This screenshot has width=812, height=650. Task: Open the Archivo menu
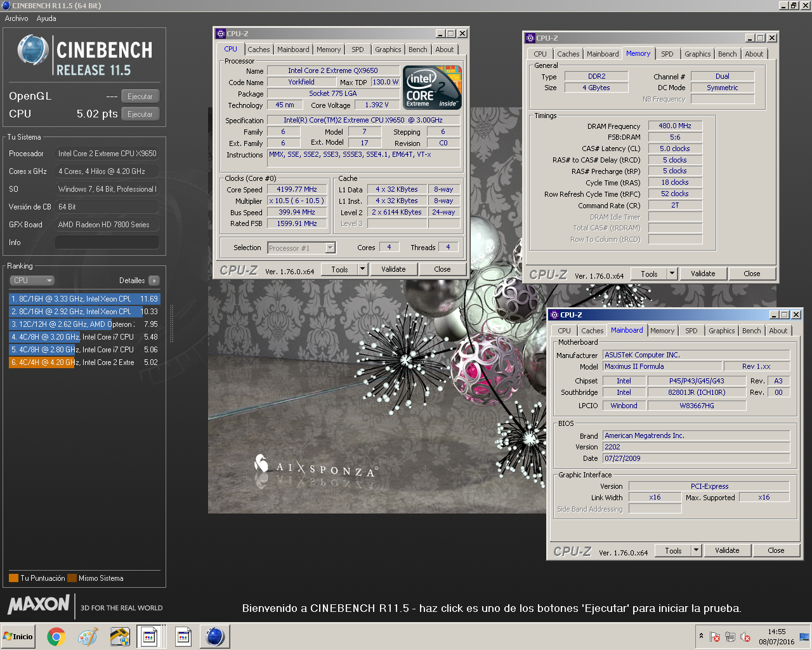(16, 18)
